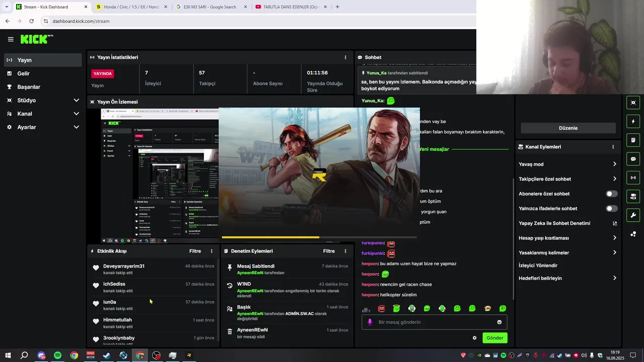Open chat settings gear next to Gönder
Viewport: 644px width, 362px height.
coord(474,338)
